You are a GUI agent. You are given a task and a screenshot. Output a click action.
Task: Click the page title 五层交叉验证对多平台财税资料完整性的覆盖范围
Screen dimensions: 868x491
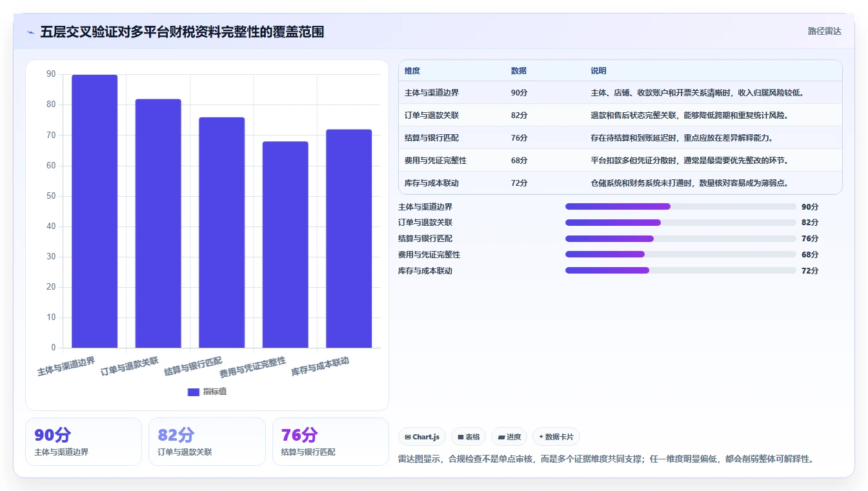click(x=182, y=32)
